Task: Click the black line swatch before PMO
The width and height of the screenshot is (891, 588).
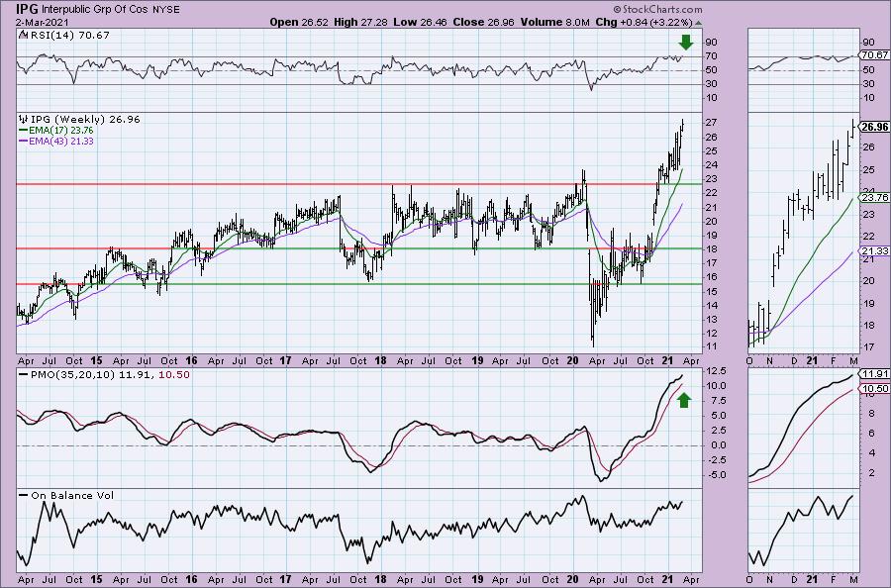Action: point(24,375)
